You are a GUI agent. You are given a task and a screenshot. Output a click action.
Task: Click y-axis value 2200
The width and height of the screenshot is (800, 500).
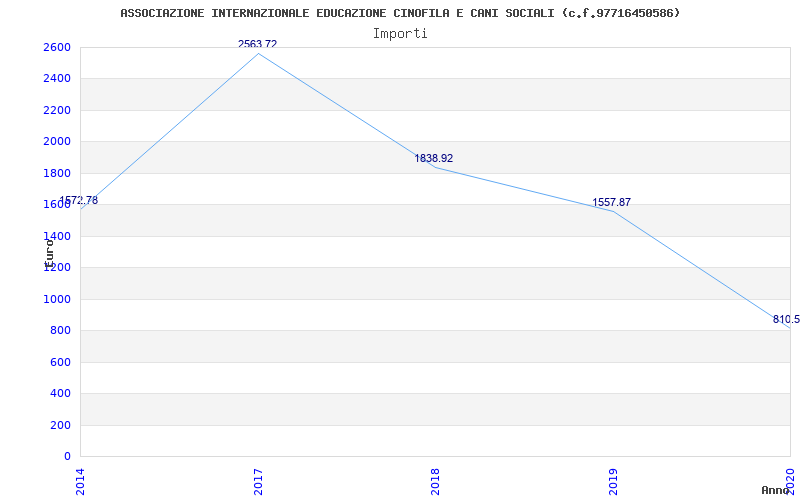pyautogui.click(x=57, y=110)
